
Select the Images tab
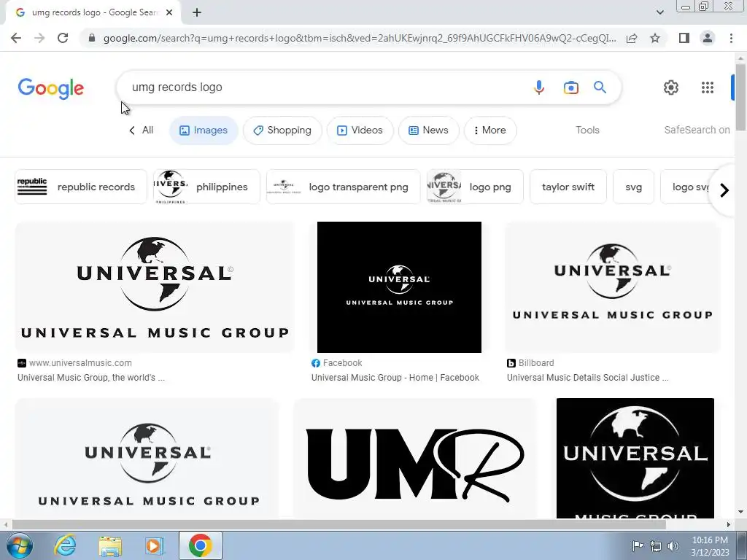[x=204, y=131]
